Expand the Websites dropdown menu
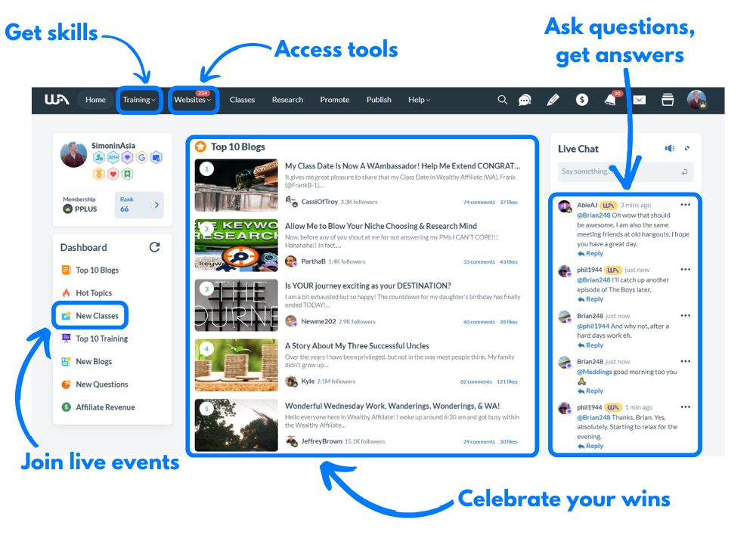The width and height of the screenshot is (756, 544). click(x=193, y=100)
